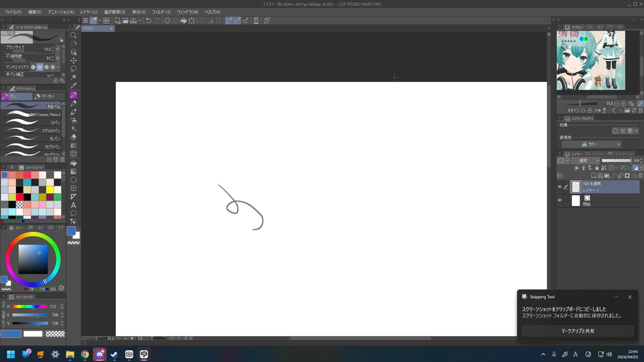The height and width of the screenshot is (362, 644).
Task: Expand anti-aliasing options arrow
Action: point(58,67)
